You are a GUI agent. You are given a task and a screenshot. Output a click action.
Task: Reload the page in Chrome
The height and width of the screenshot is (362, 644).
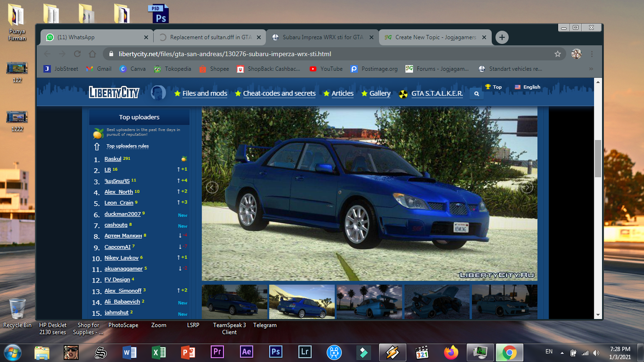click(x=77, y=54)
